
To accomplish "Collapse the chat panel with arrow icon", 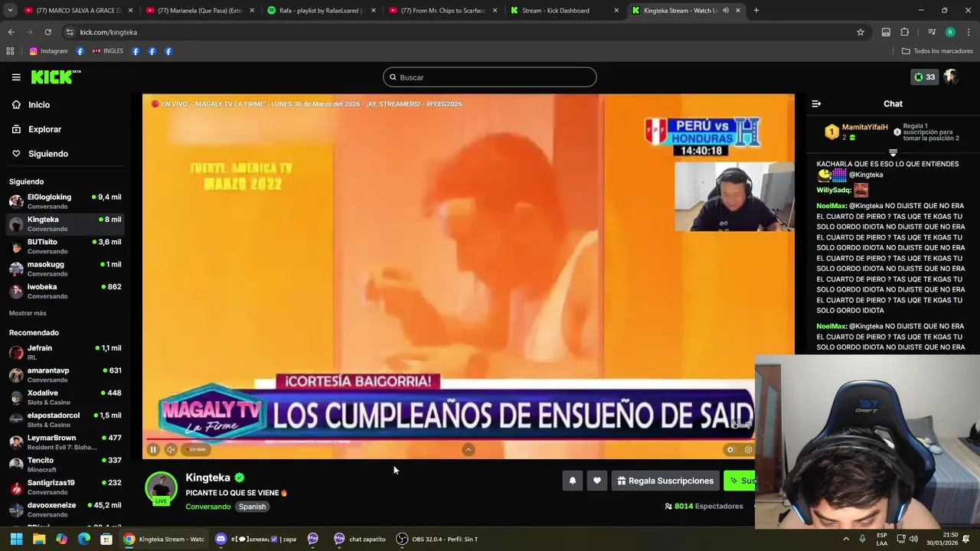I will (816, 104).
